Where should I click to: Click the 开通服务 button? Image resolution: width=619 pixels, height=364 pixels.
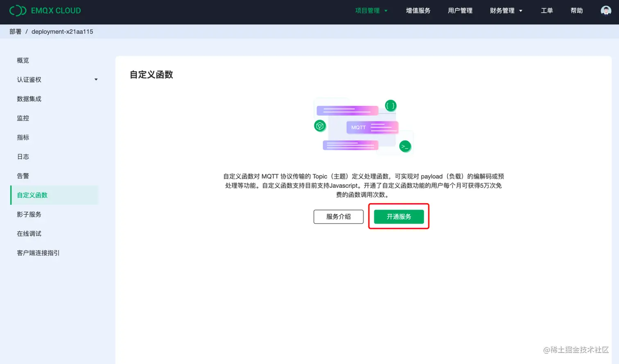click(x=398, y=217)
